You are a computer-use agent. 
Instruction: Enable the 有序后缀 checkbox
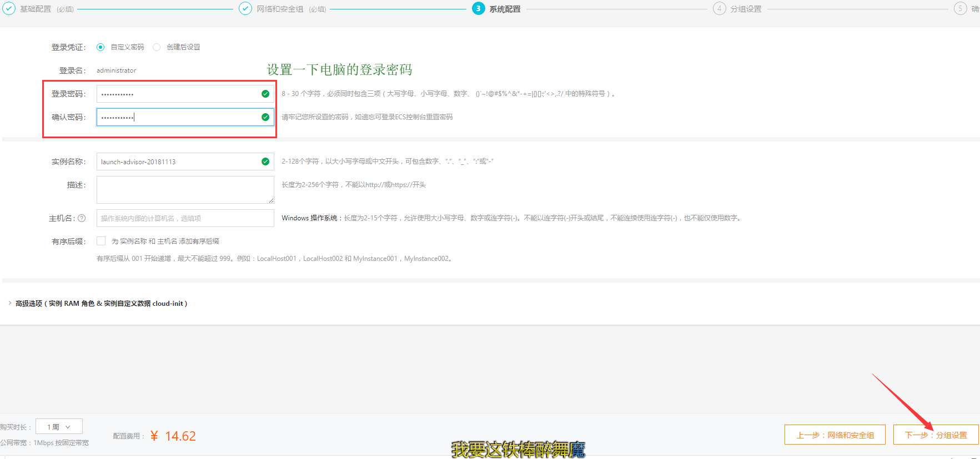(x=101, y=241)
